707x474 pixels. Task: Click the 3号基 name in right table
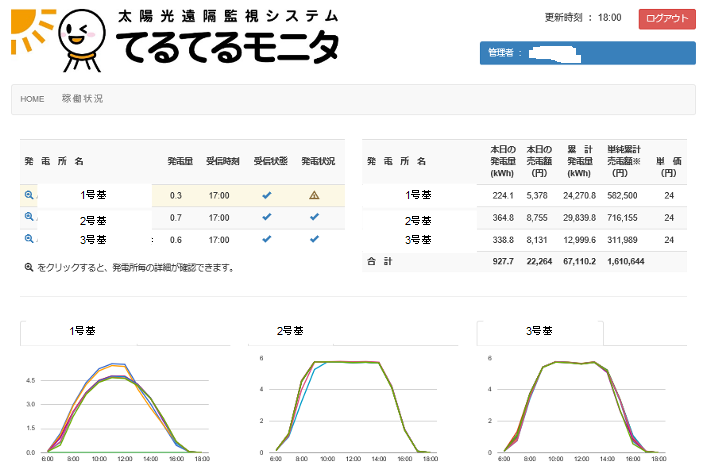[x=418, y=240]
